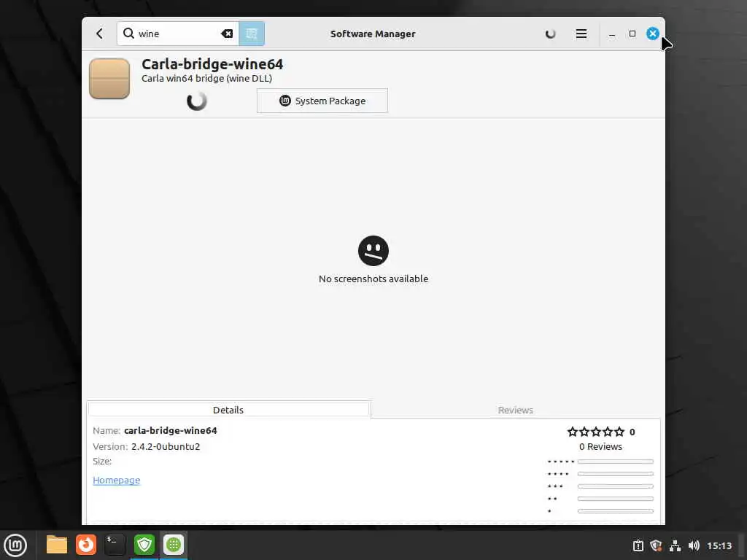Image resolution: width=747 pixels, height=560 pixels.
Task: Click the 'Carla-bridge-wine64' title
Action: point(212,64)
